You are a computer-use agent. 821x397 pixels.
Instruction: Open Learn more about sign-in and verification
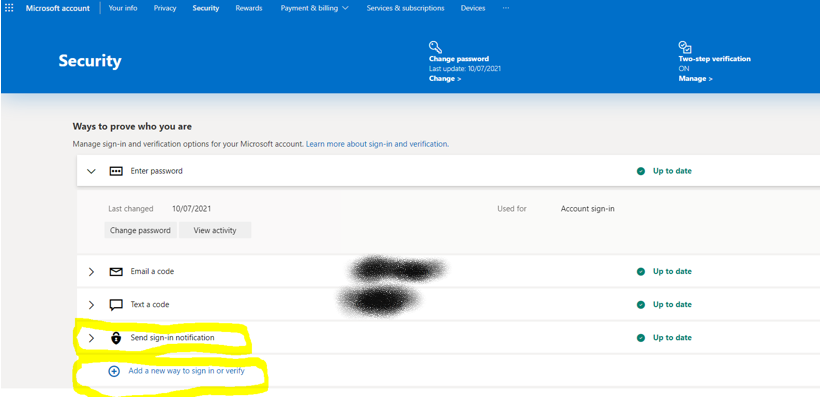pos(377,144)
